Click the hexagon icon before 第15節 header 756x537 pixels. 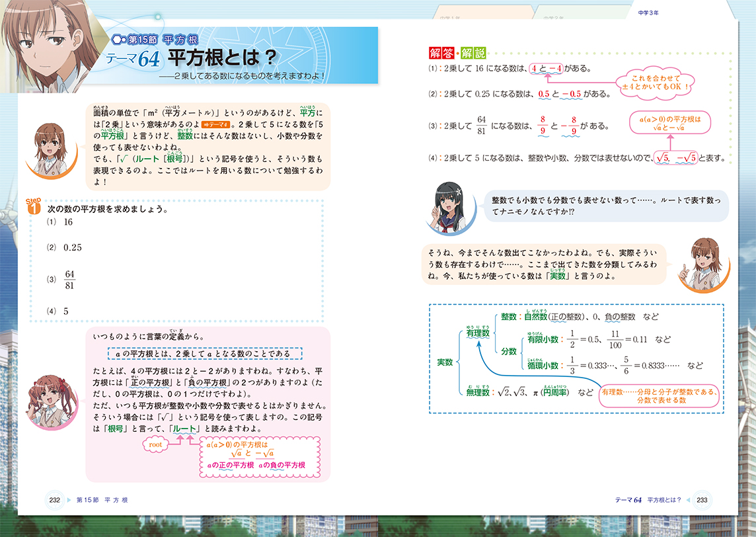click(118, 40)
